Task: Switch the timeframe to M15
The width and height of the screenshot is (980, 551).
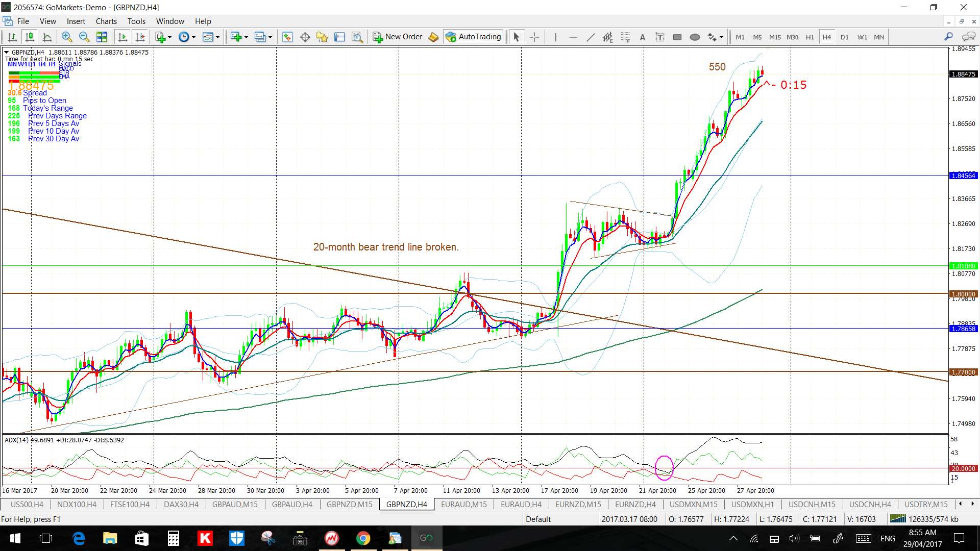Action: [775, 37]
